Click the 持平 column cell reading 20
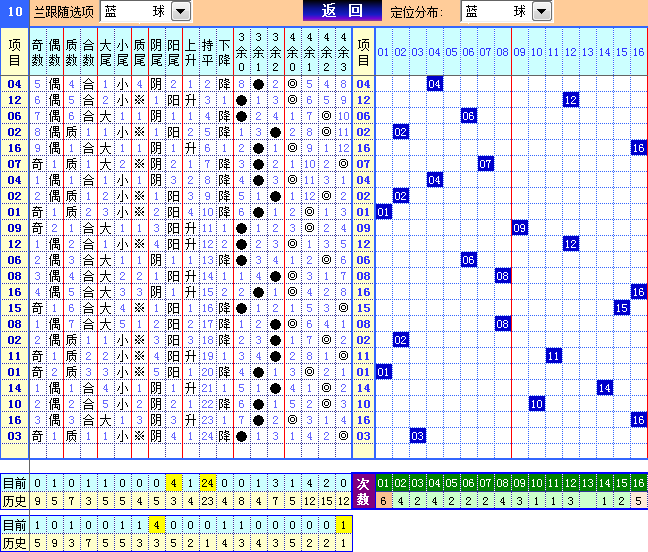 coord(207,372)
